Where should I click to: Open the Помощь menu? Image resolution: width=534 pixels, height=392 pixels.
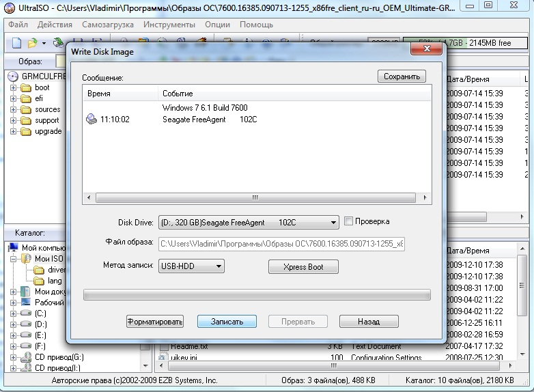tap(256, 25)
